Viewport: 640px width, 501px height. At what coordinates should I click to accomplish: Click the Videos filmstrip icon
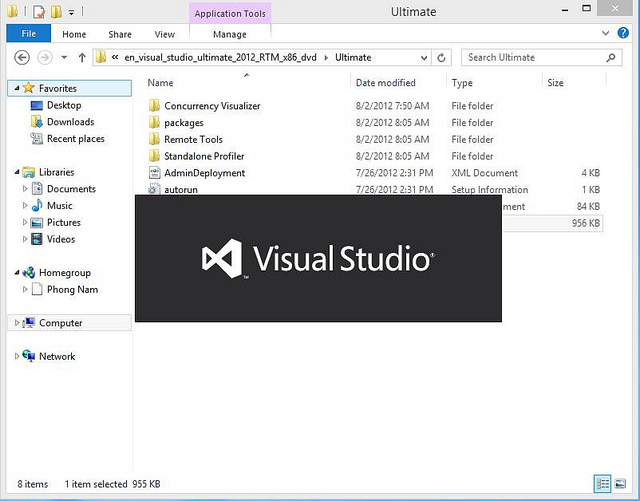coord(37,239)
